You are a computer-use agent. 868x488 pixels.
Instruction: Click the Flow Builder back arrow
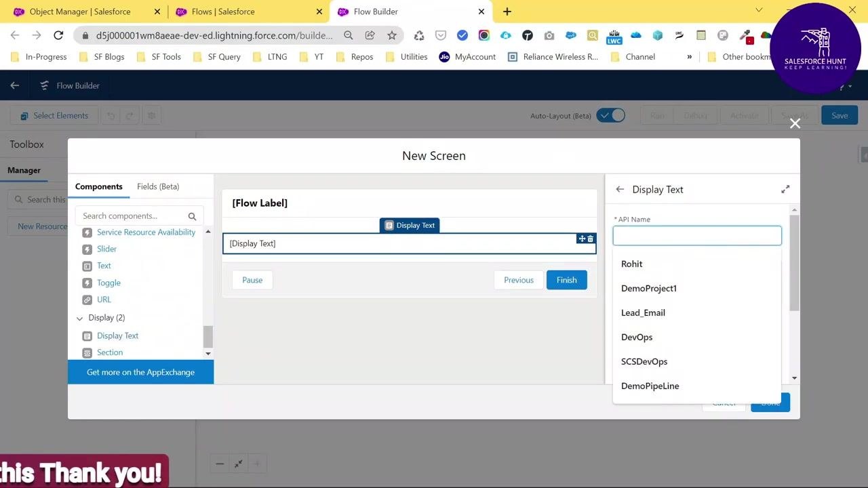pyautogui.click(x=15, y=85)
